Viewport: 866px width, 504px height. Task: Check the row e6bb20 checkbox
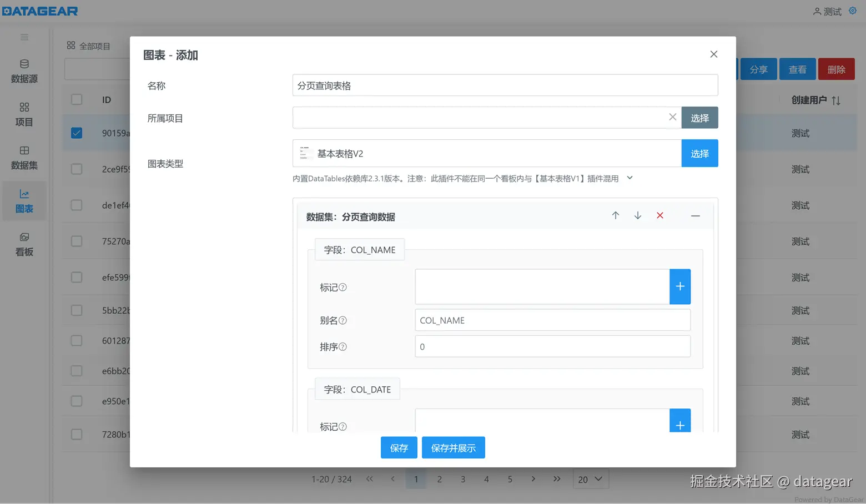click(x=77, y=371)
